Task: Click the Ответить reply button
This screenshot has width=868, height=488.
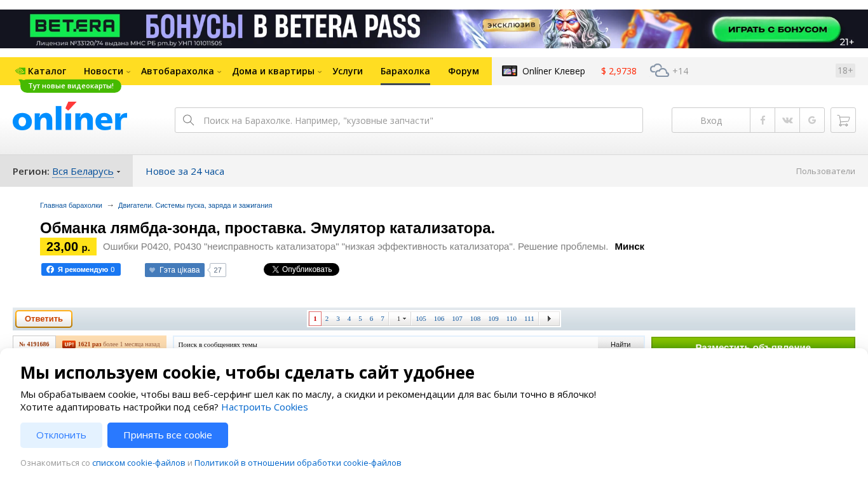Action: (44, 319)
